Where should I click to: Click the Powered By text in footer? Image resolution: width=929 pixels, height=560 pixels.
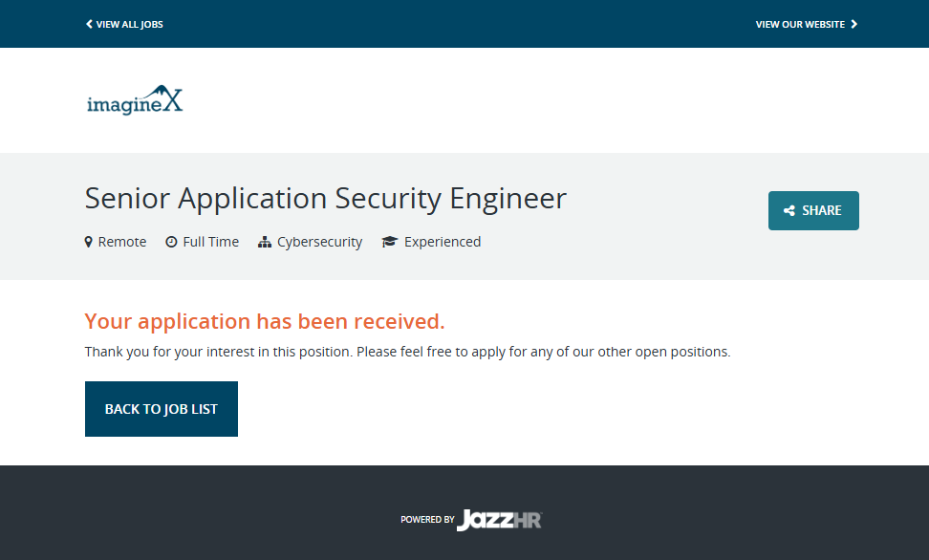[x=427, y=520]
